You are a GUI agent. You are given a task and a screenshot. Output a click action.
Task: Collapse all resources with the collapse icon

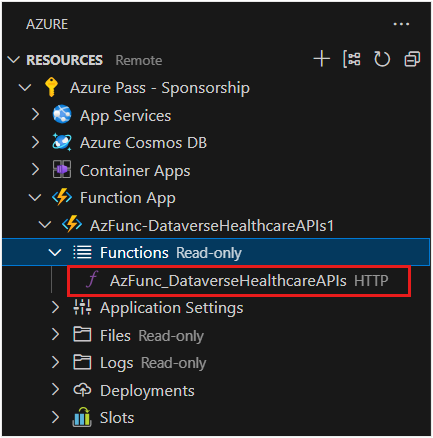pyautogui.click(x=412, y=59)
